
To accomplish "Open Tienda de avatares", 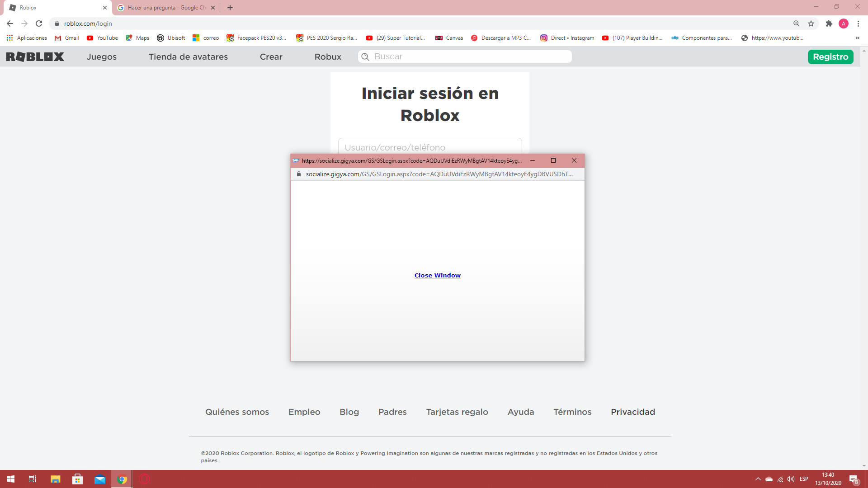I will point(188,56).
